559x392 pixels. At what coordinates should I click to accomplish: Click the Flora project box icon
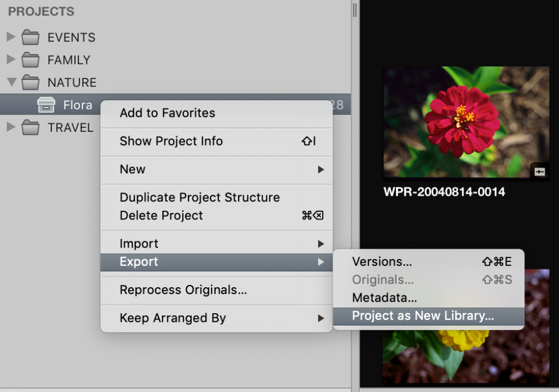tap(46, 105)
